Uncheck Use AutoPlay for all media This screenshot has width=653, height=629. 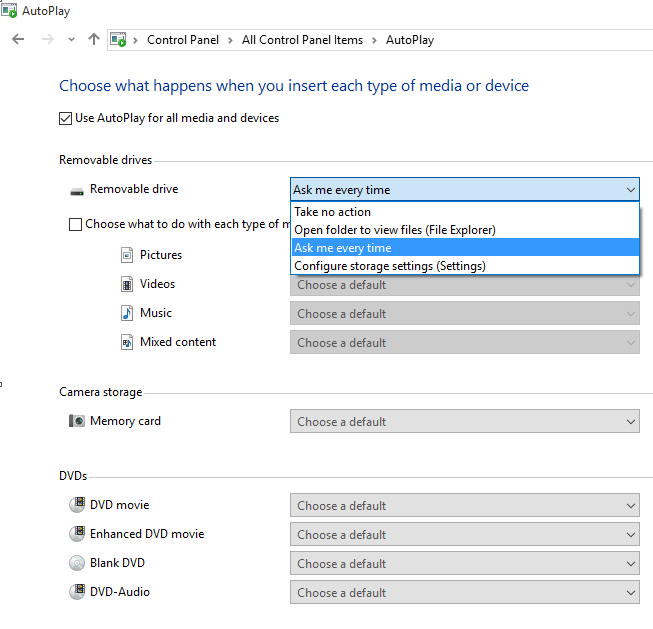[66, 118]
